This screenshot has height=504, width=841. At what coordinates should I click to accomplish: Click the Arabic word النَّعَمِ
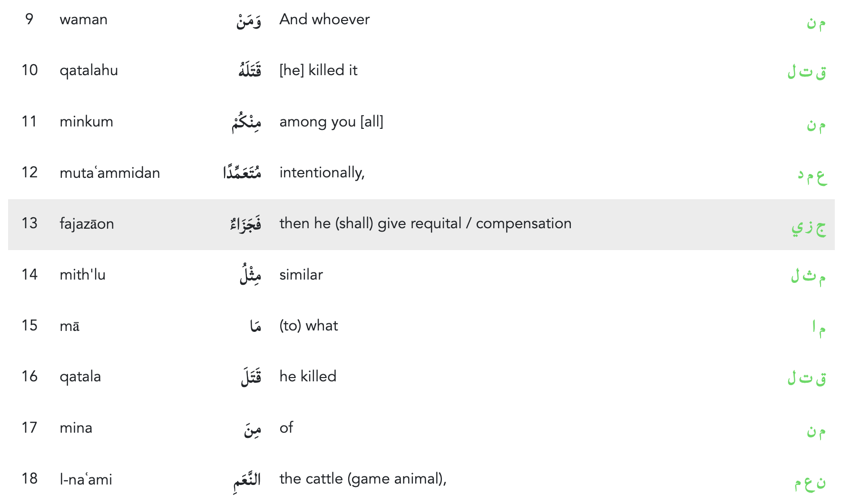click(247, 480)
